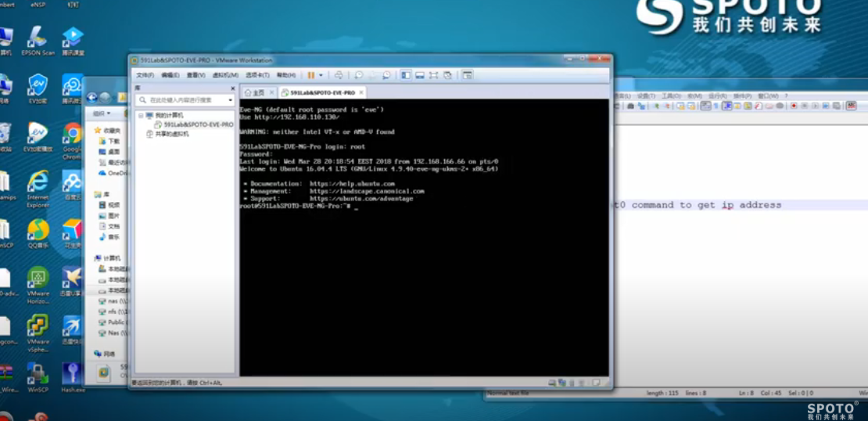868x421 pixels.
Task: Collapse the 我的计算机 tree node
Action: click(x=141, y=115)
